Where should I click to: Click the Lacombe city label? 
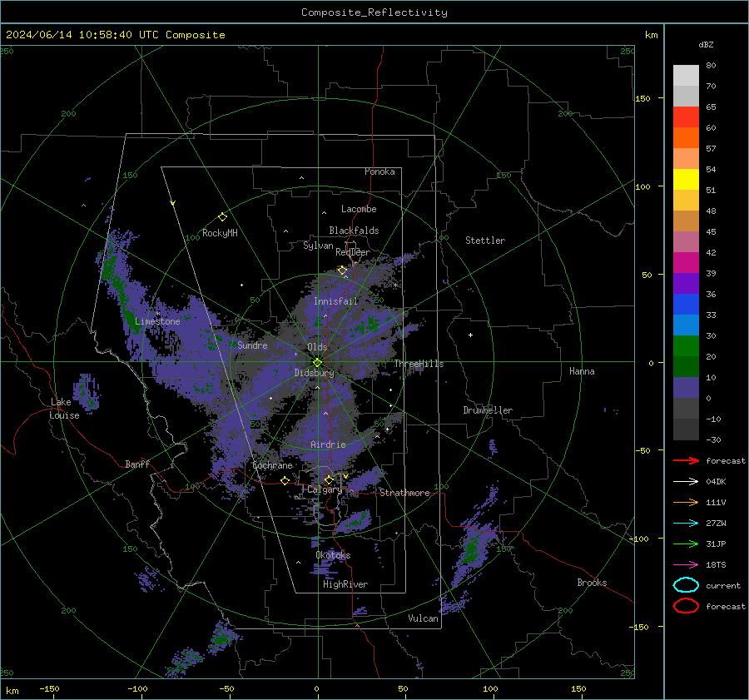pos(359,209)
